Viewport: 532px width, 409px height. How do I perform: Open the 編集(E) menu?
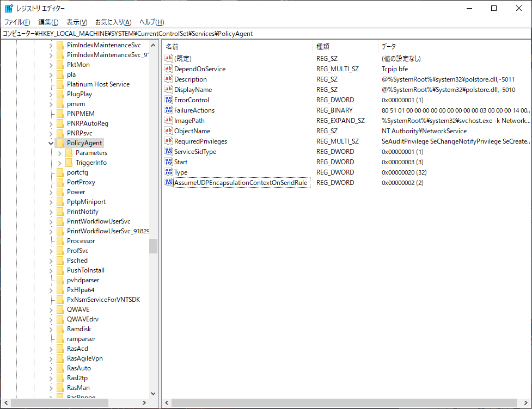tap(48, 22)
